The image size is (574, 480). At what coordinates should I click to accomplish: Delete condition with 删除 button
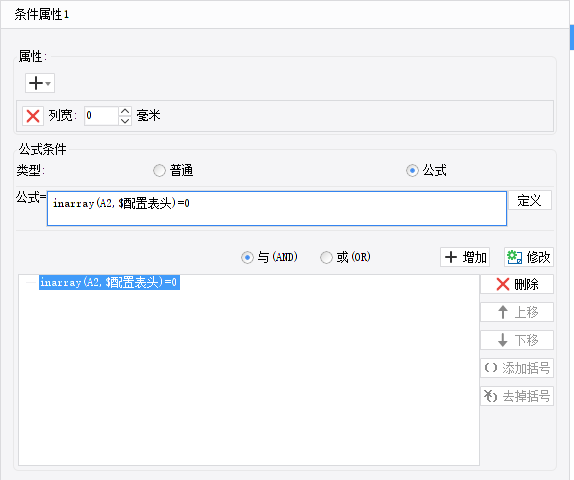(x=517, y=284)
